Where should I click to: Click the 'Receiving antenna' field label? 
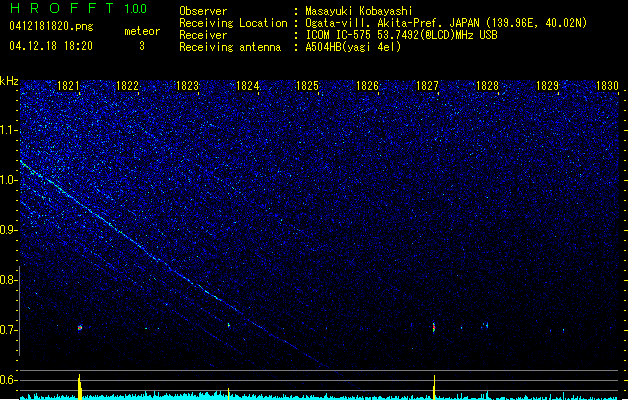click(230, 47)
